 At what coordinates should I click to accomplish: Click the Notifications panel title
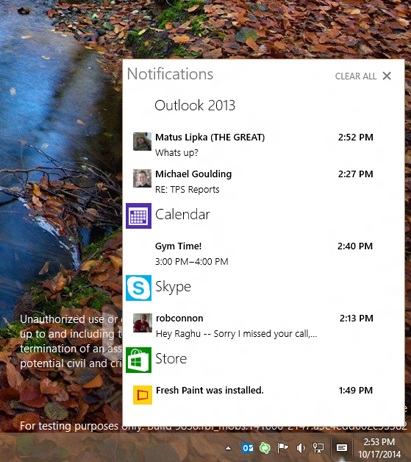(x=170, y=74)
